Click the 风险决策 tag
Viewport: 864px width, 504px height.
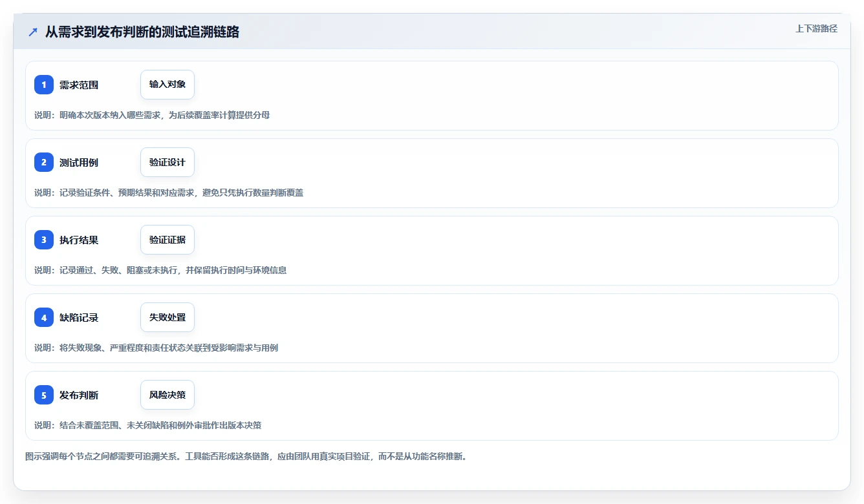(167, 395)
